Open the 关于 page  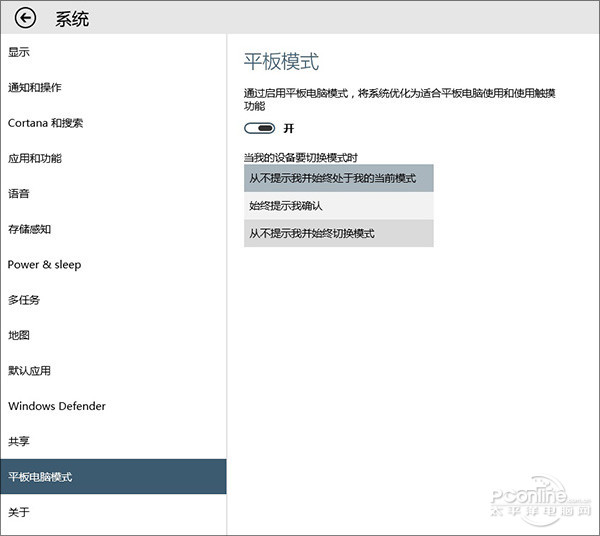113,512
